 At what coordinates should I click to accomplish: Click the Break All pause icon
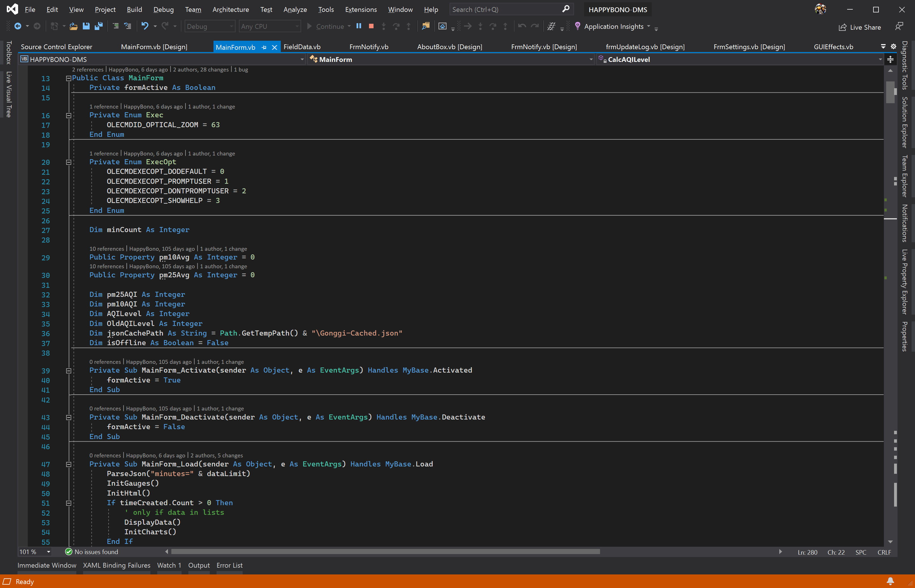pyautogui.click(x=359, y=26)
